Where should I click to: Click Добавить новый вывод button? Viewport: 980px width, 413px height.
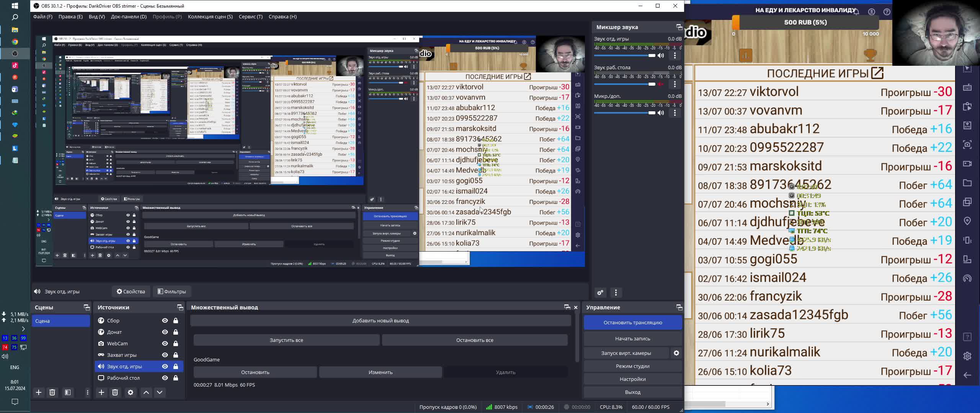381,320
